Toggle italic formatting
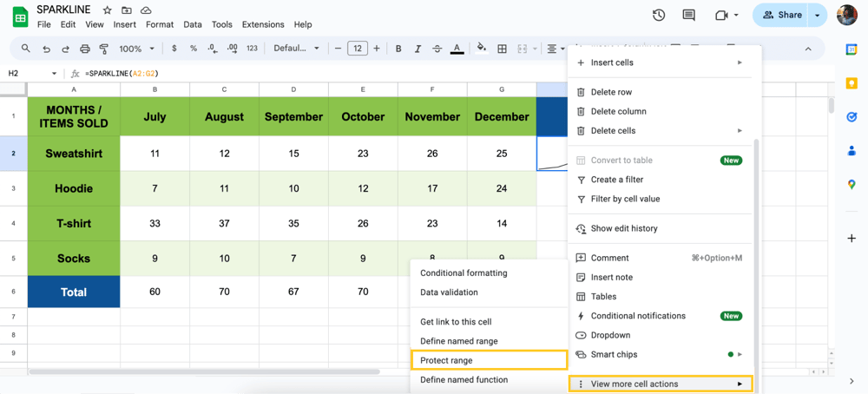The width and height of the screenshot is (868, 394). click(418, 49)
